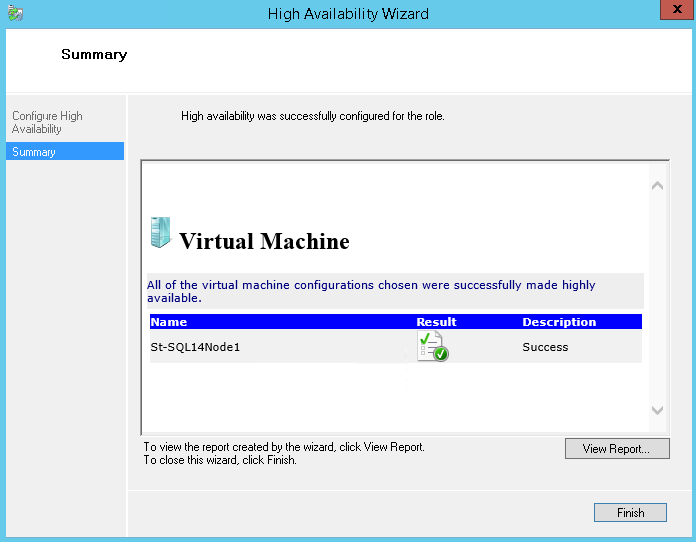The image size is (696, 542).
Task: Click the Name column header
Action: tap(169, 322)
